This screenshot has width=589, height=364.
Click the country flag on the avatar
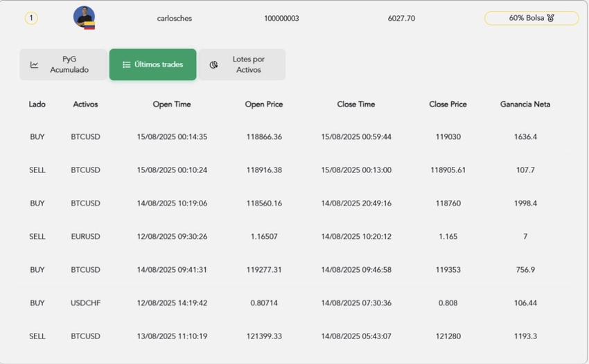point(89,26)
